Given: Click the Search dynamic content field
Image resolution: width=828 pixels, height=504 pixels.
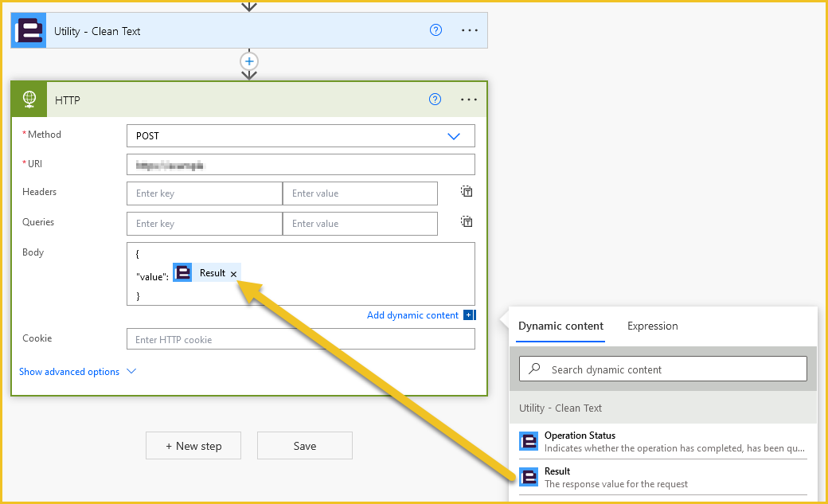Looking at the screenshot, I should click(x=663, y=369).
